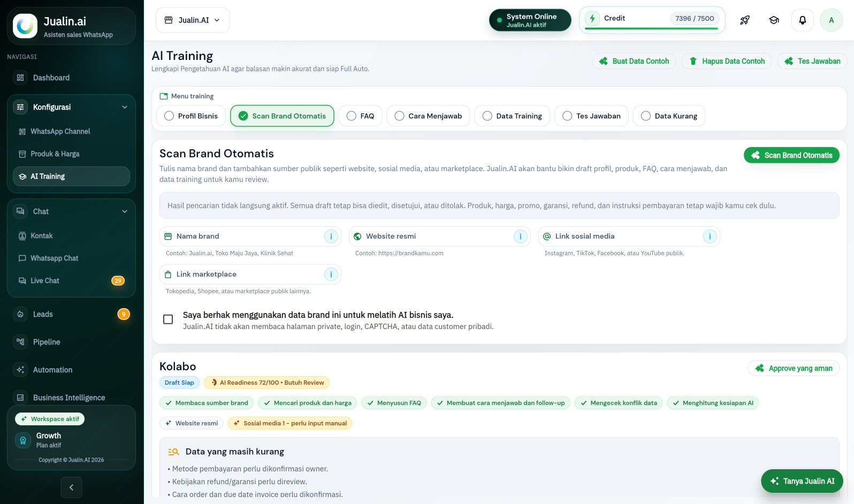Check the Saya berhak menggunakan data brand checkbox
Image resolution: width=854 pixels, height=504 pixels.
coord(168,319)
